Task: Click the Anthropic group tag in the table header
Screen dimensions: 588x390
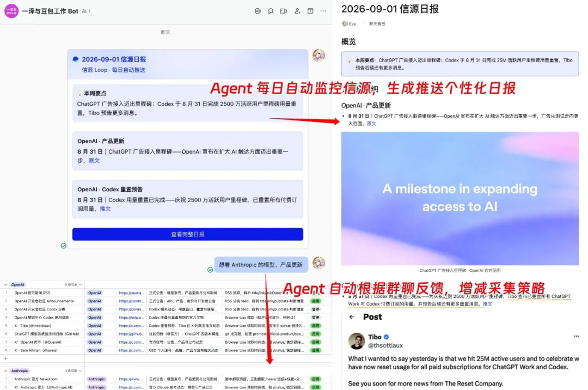Action: 20,371
